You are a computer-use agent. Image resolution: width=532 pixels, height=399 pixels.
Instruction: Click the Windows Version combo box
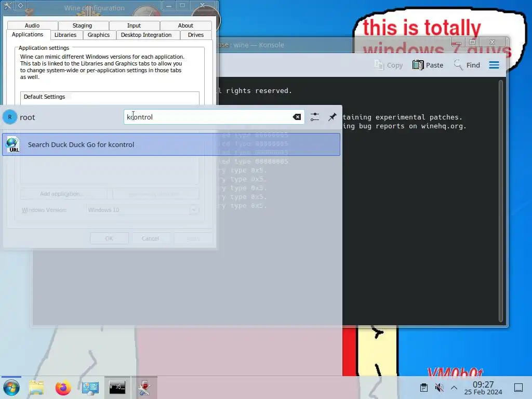coord(142,210)
